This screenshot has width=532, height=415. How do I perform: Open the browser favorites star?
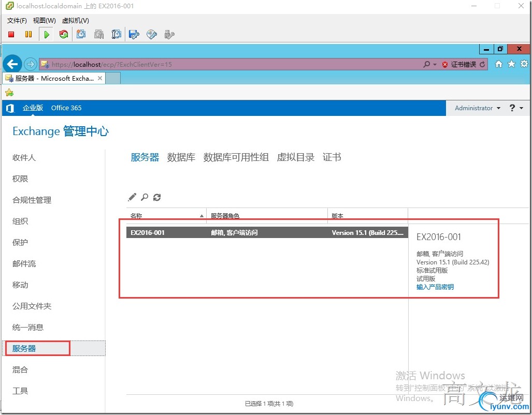tap(511, 64)
